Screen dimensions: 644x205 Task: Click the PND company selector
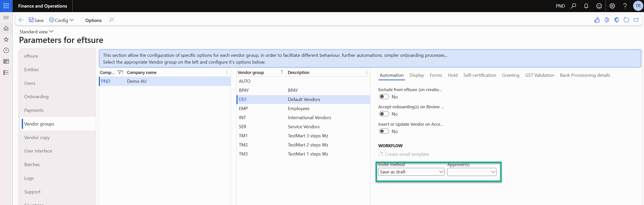point(560,6)
